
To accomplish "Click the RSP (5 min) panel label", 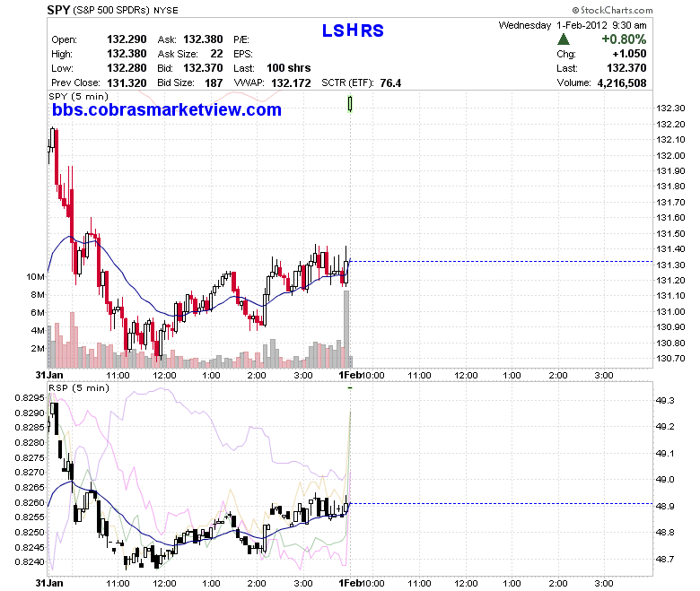I will (79, 388).
